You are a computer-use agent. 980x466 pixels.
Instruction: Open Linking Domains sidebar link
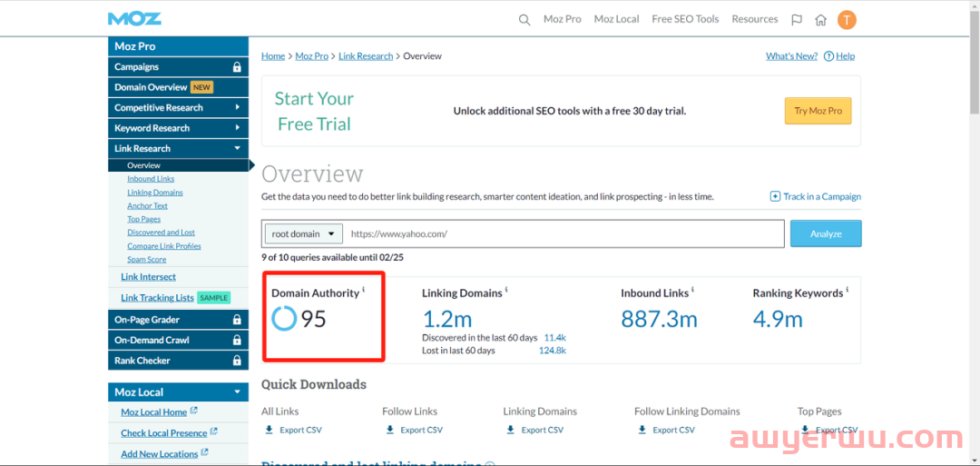155,193
